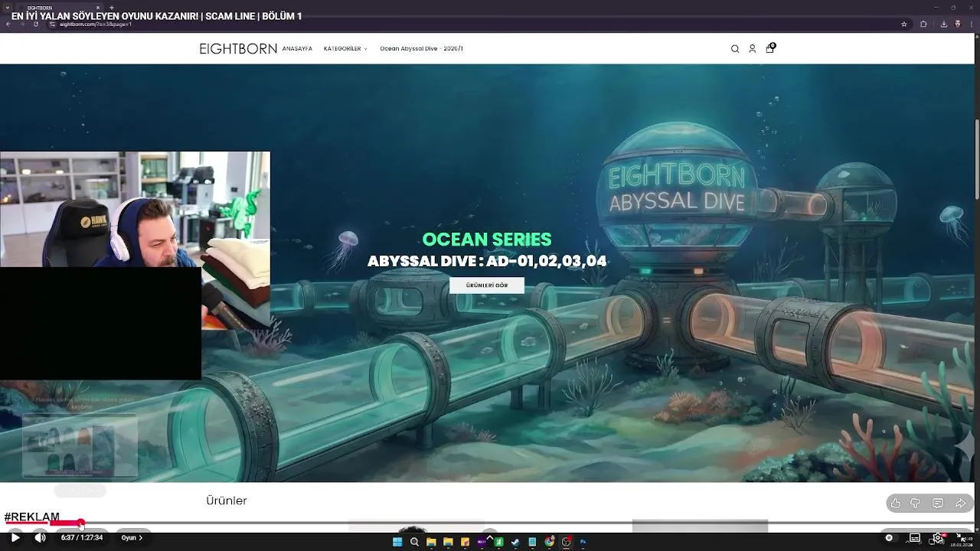Screen dimensions: 980x551
Task: Open the Windows Start menu
Action: [397, 542]
